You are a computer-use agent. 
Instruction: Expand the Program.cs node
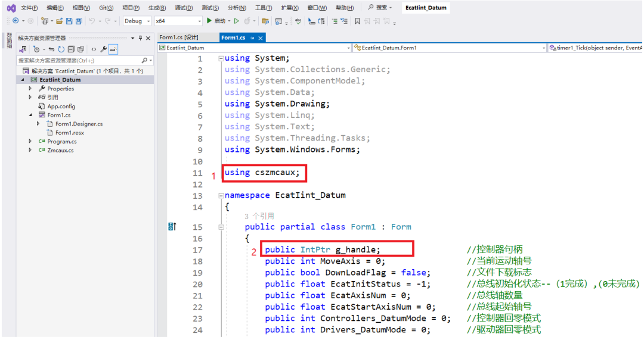click(30, 141)
